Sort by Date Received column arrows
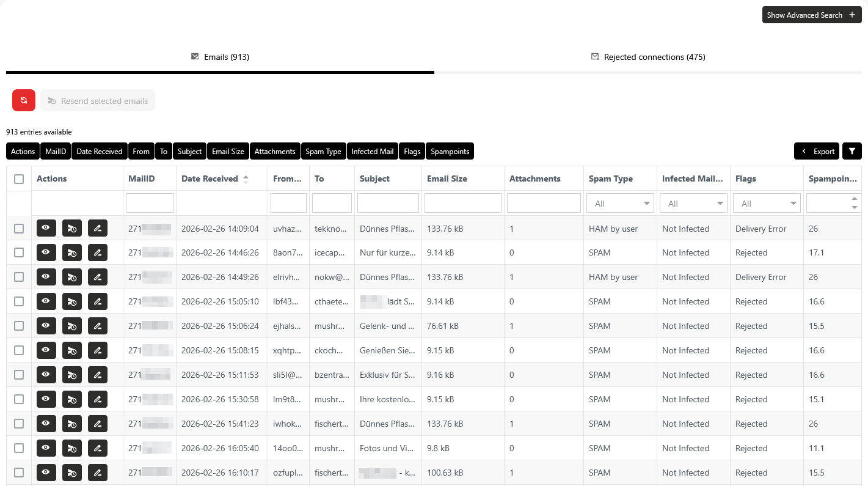The image size is (868, 486). coord(246,179)
